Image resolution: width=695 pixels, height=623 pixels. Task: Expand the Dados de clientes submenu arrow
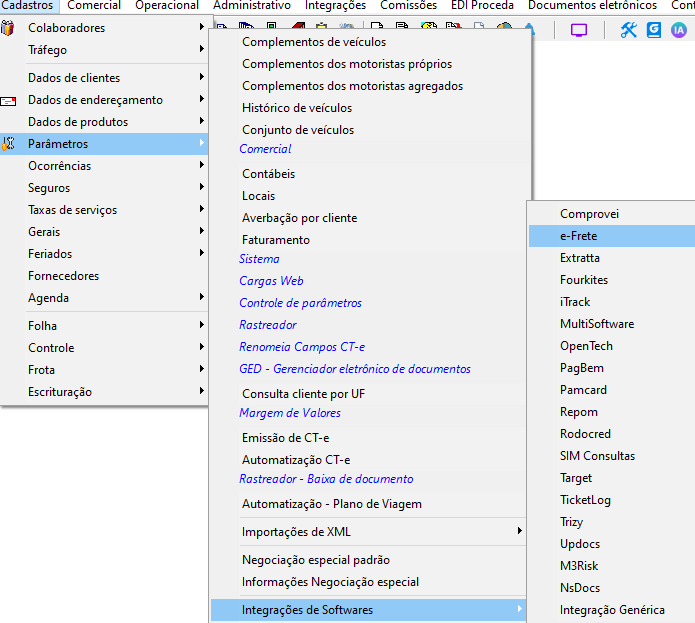202,77
